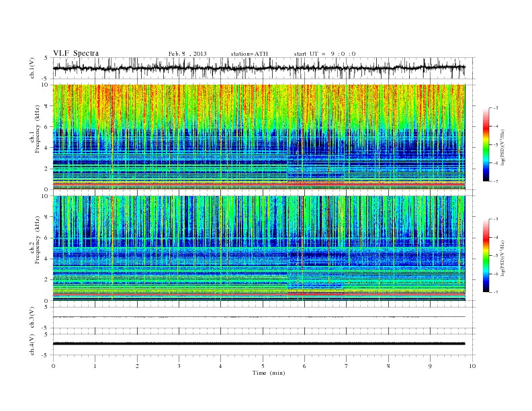Click time-axis tick label "8" on the bottom axis
Image resolution: width=532 pixels, height=411 pixels.
point(388,366)
